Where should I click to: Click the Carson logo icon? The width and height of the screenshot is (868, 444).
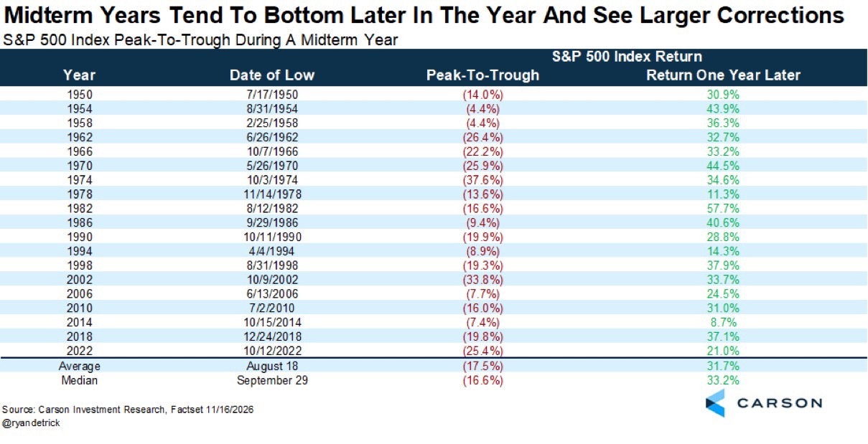[x=717, y=402]
